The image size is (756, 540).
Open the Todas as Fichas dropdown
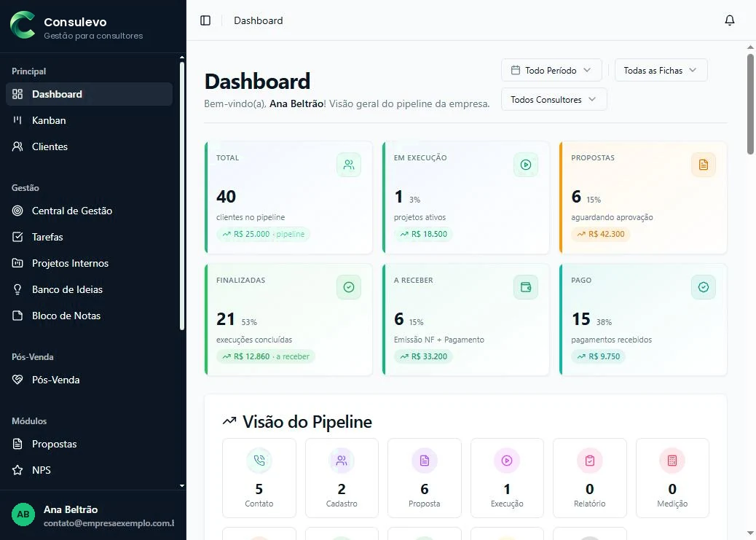(x=661, y=70)
